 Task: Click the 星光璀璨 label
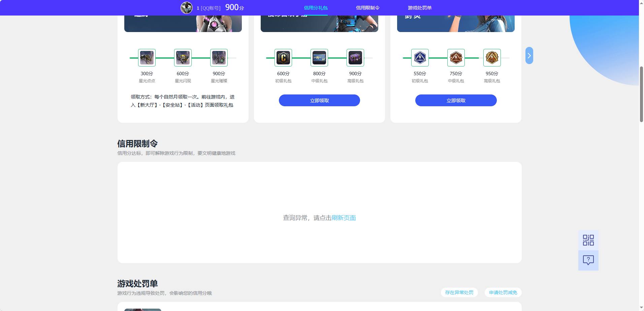click(x=219, y=81)
